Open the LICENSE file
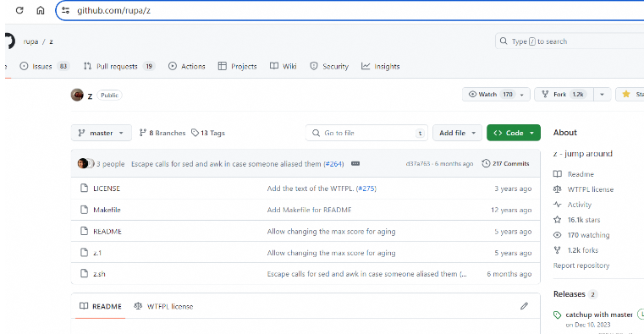Viewport: 644px width, 334px height. [107, 189]
